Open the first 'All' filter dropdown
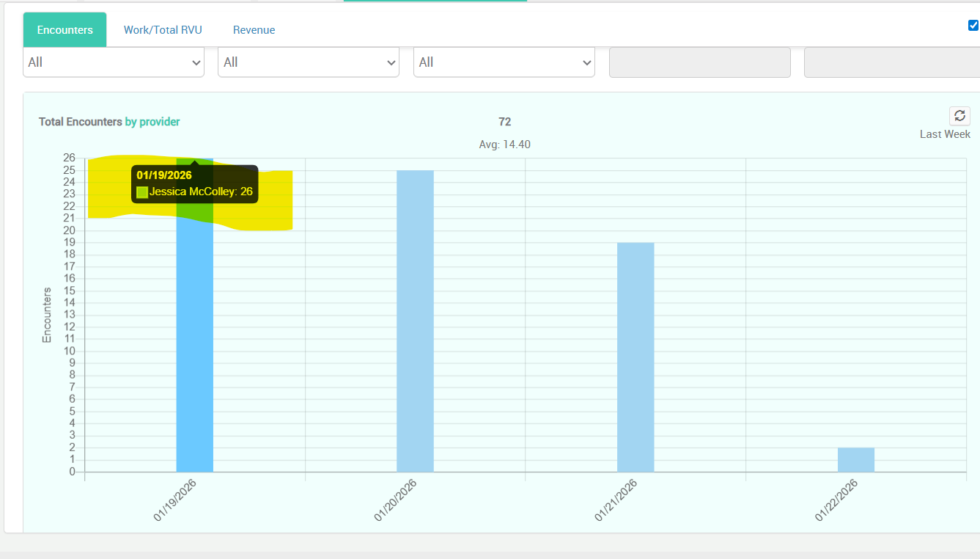This screenshot has height=559, width=980. (x=114, y=62)
